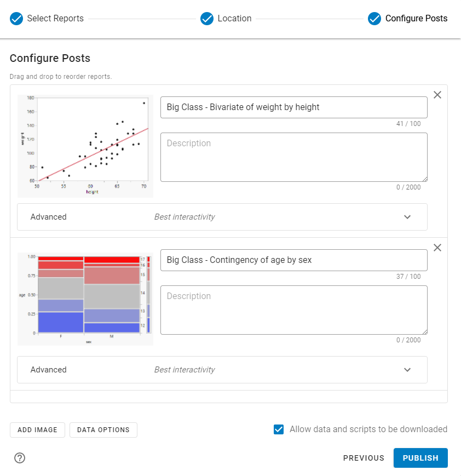Open Data Options
This screenshot has height=476, width=461.
coord(103,430)
